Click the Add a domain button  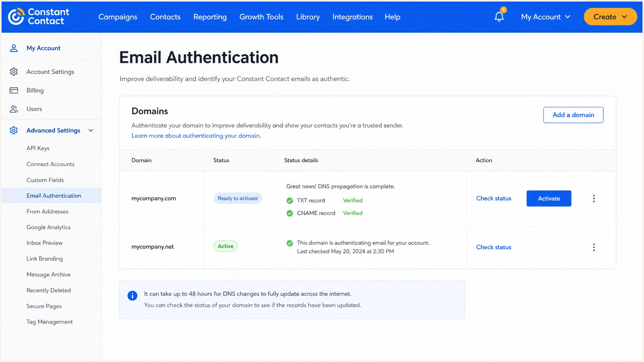(573, 115)
